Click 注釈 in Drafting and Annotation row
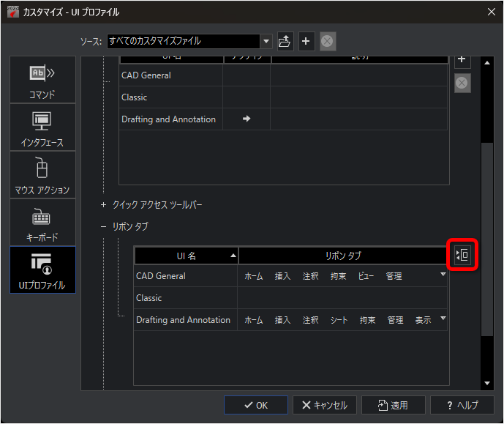504x424 pixels. click(310, 320)
